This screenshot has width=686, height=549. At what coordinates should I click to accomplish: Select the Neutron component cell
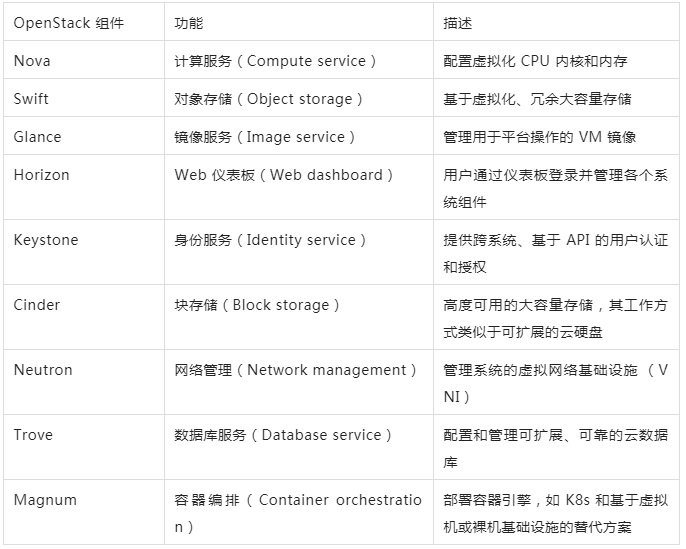tap(43, 370)
